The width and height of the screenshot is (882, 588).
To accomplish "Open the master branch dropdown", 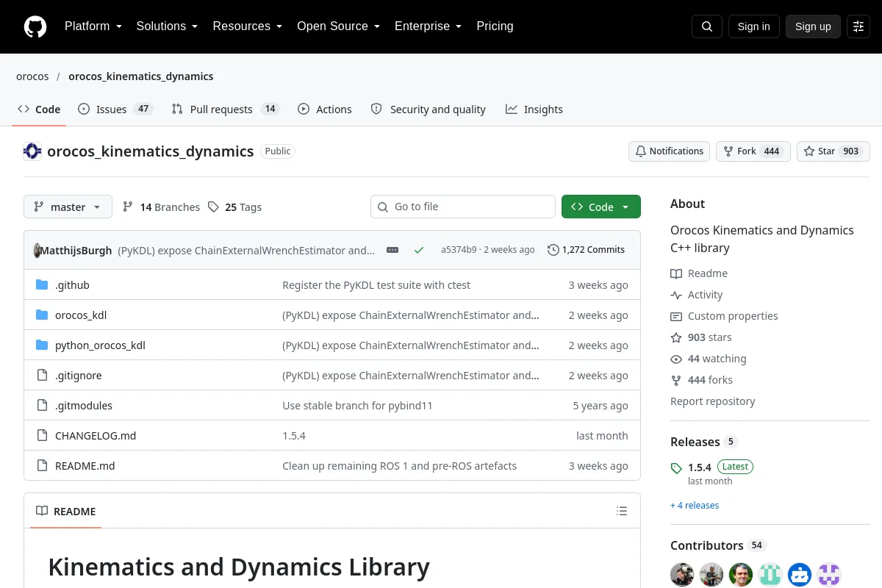I will pyautogui.click(x=68, y=207).
